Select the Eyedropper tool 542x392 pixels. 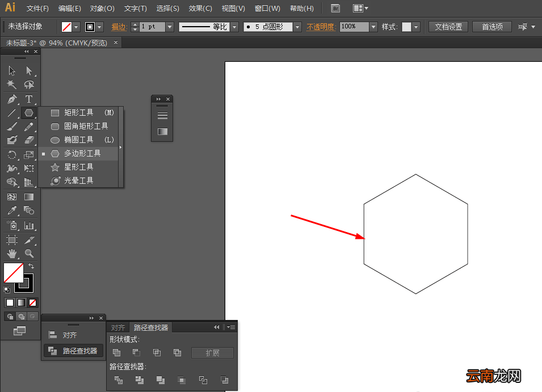12,210
